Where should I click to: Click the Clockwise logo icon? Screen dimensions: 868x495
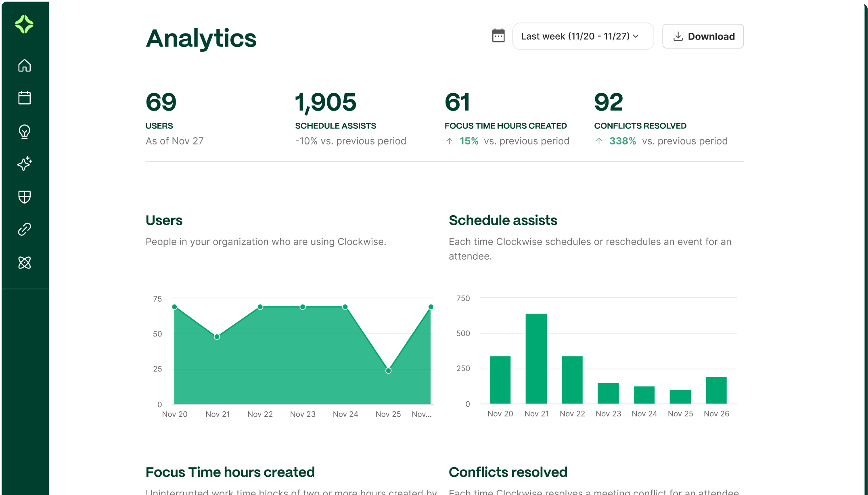click(24, 24)
